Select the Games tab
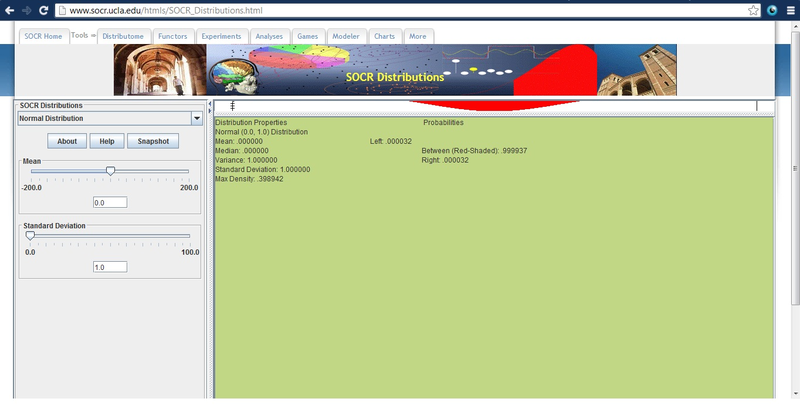The width and height of the screenshot is (800, 412). pyautogui.click(x=308, y=36)
